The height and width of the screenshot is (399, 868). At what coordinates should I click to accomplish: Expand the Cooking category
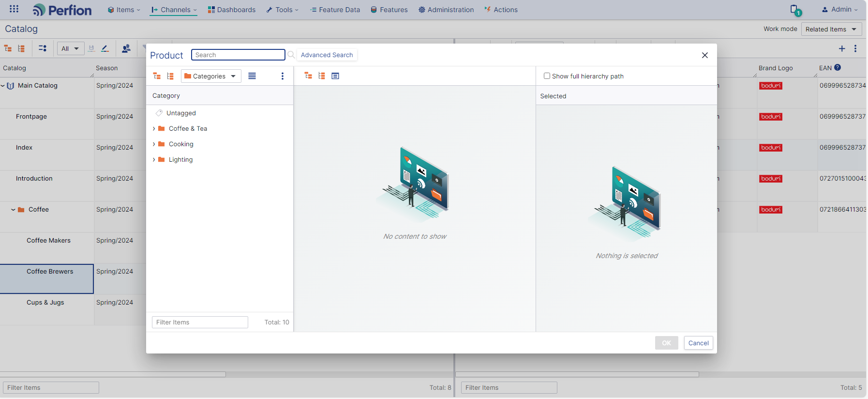(154, 144)
